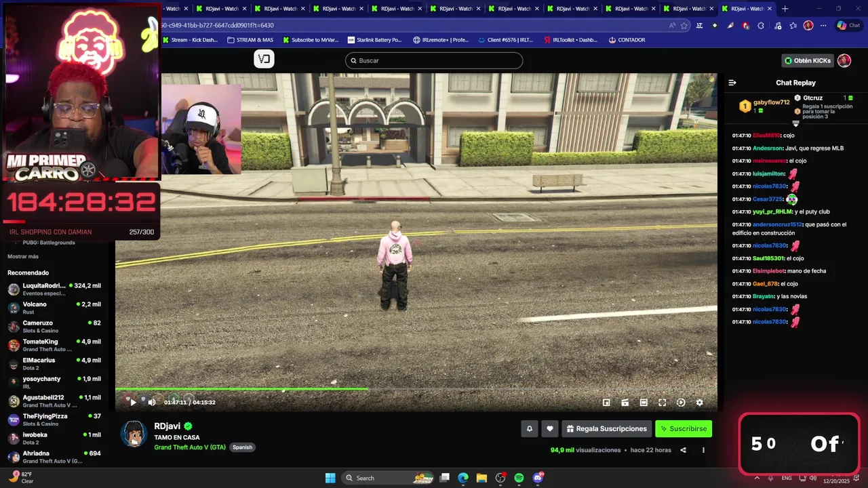The height and width of the screenshot is (488, 868).
Task: Mute the video using the speaker icon
Action: coord(151,403)
